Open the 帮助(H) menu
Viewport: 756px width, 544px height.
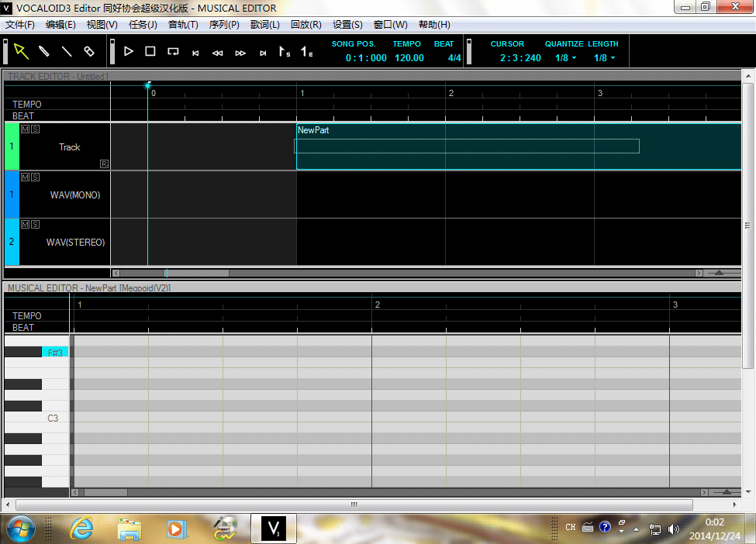click(434, 25)
